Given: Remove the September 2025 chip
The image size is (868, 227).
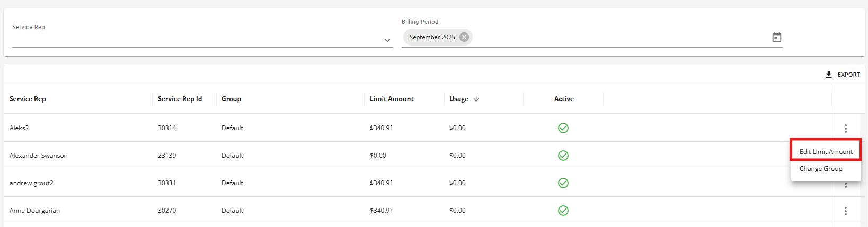Looking at the screenshot, I should (464, 37).
